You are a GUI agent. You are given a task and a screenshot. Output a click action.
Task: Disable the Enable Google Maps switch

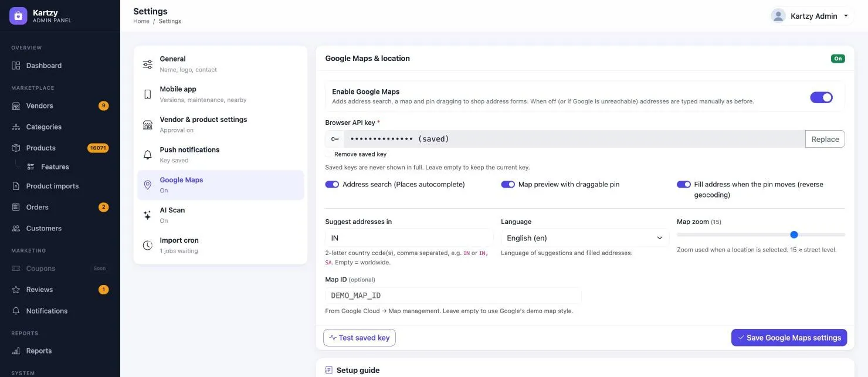coord(821,97)
